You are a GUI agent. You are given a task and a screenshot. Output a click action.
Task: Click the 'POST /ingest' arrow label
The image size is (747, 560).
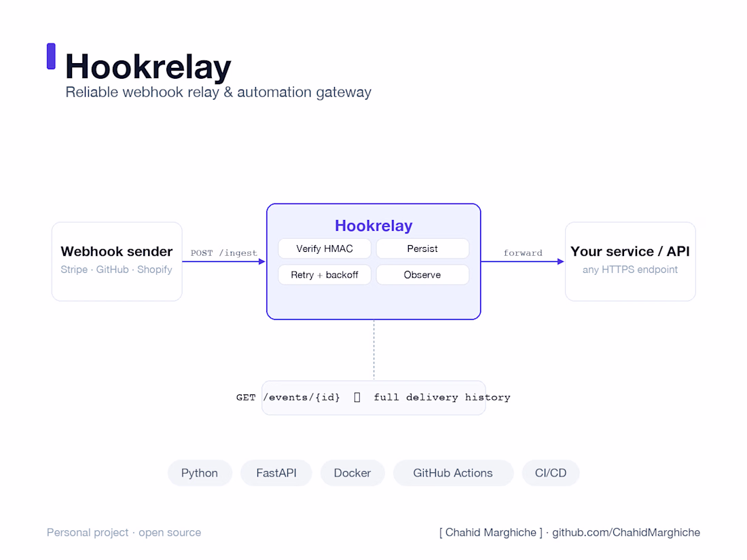pos(223,253)
